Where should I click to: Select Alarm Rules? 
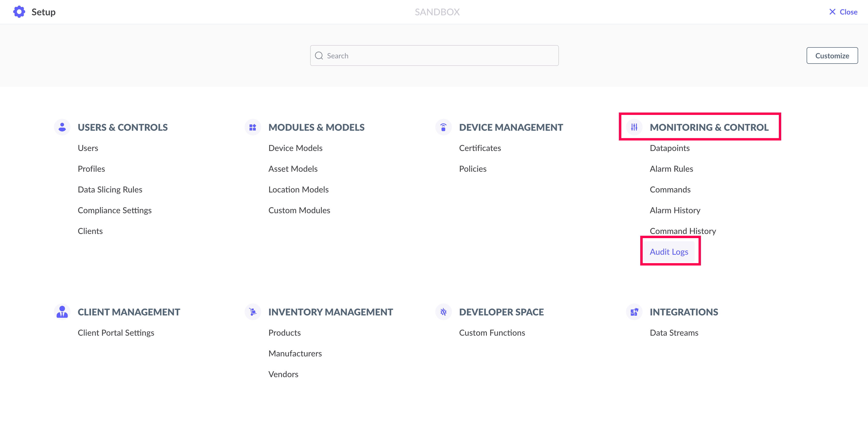point(671,169)
